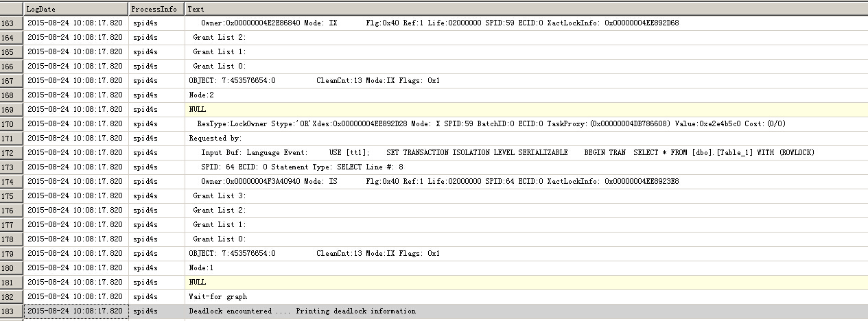Click the spid4s cell in row 163

coord(156,23)
